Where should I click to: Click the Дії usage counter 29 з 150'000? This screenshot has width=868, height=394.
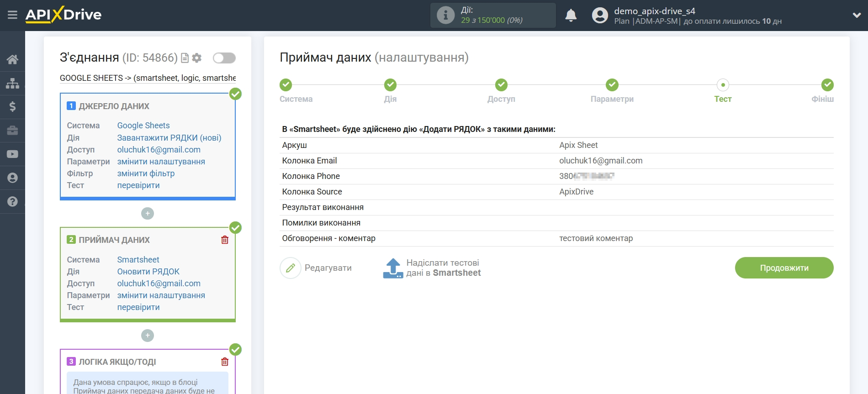point(492,20)
